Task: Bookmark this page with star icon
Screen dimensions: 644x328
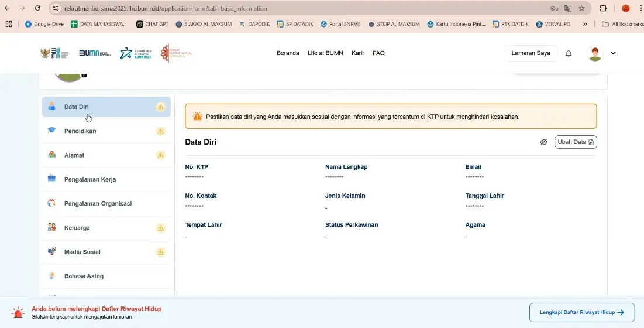Action: [x=581, y=8]
